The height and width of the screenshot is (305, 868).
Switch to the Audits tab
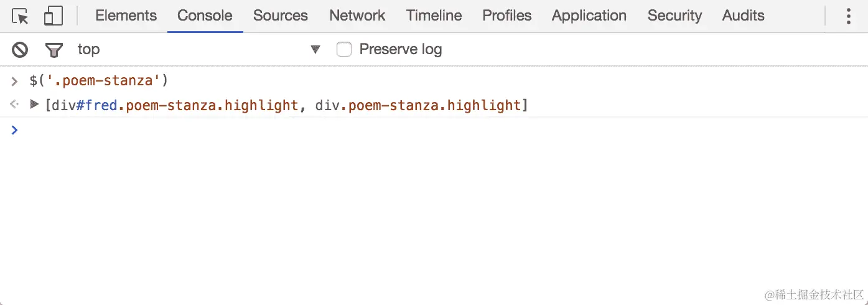click(744, 16)
